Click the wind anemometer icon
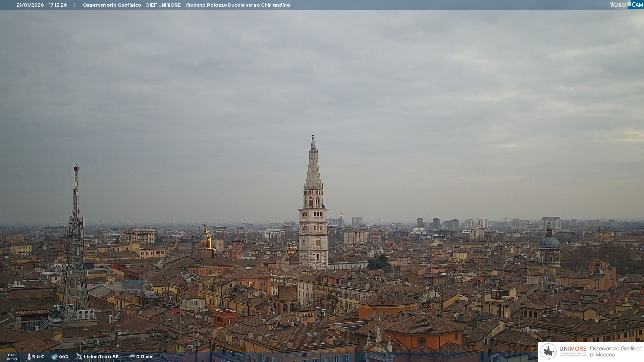Image resolution: width=644 pixels, height=362 pixels. [79, 357]
